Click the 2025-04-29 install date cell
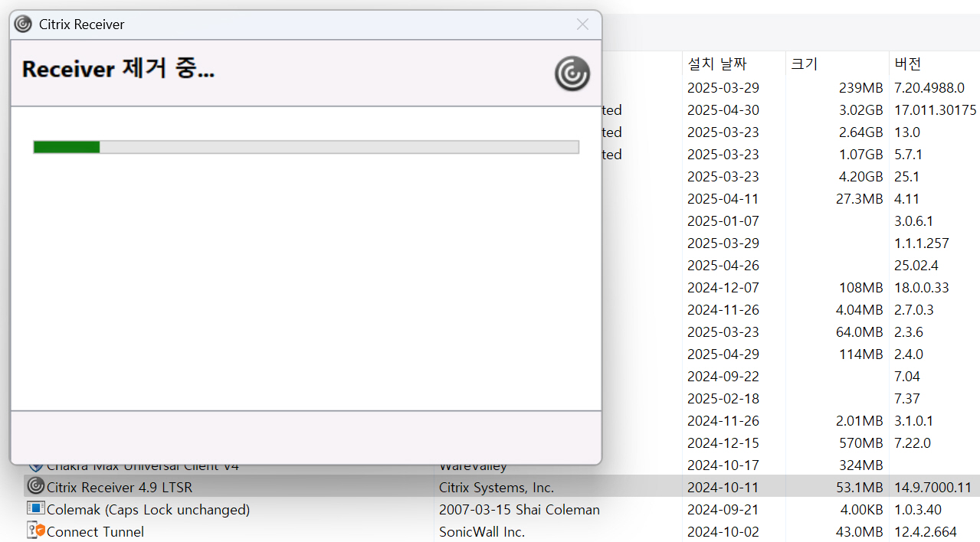 (x=723, y=354)
